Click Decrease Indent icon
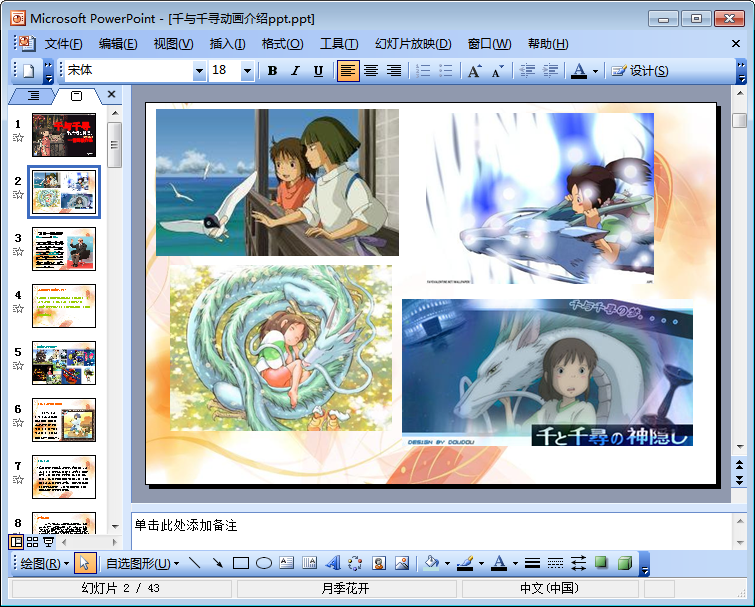 coord(527,71)
